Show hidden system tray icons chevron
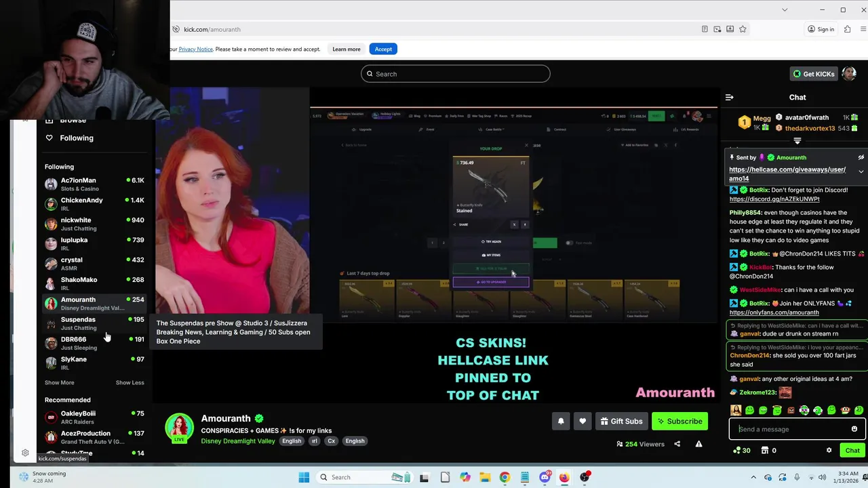Viewport: 868px width, 488px height. click(x=754, y=477)
